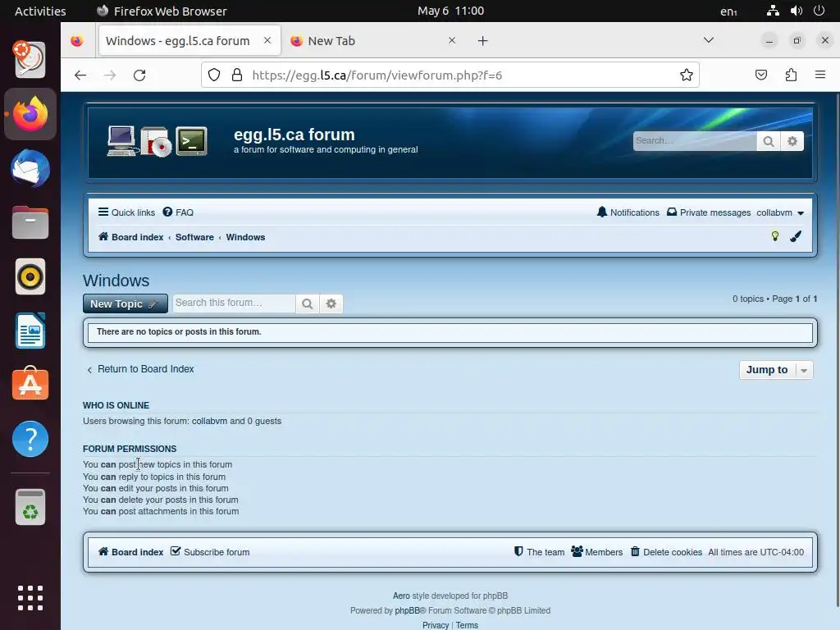
Task: Click the Windows forum heading
Action: [x=116, y=281]
